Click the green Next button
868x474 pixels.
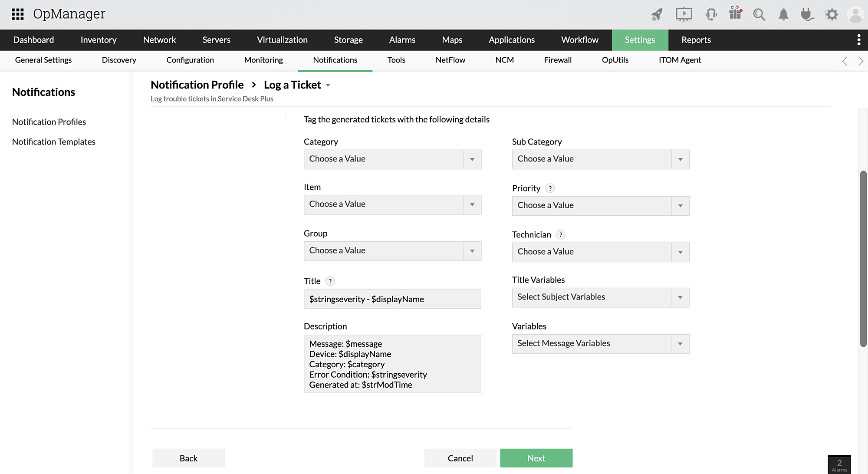(x=536, y=458)
